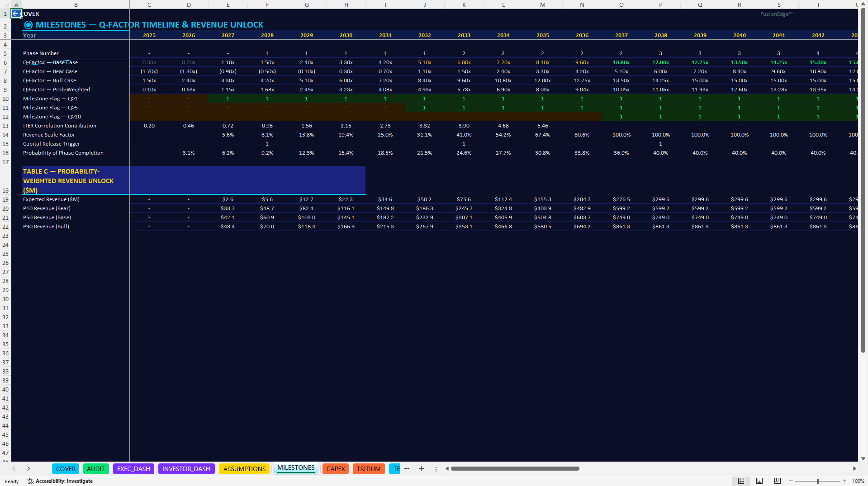Select 'P10 Revenue (Bear)' label
This screenshot has height=486, width=868.
click(x=76, y=208)
